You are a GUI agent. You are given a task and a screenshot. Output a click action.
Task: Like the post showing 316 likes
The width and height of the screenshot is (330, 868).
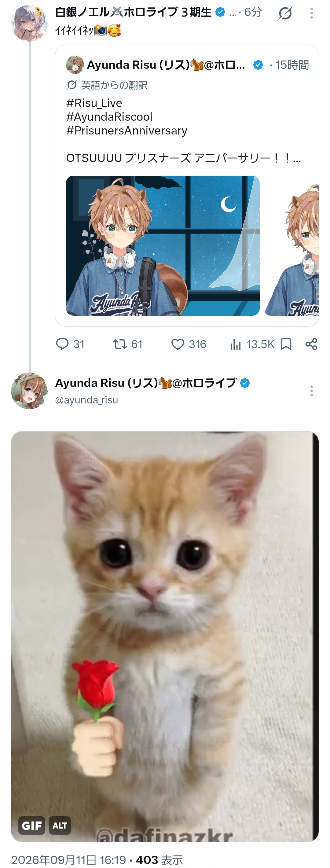tap(188, 344)
